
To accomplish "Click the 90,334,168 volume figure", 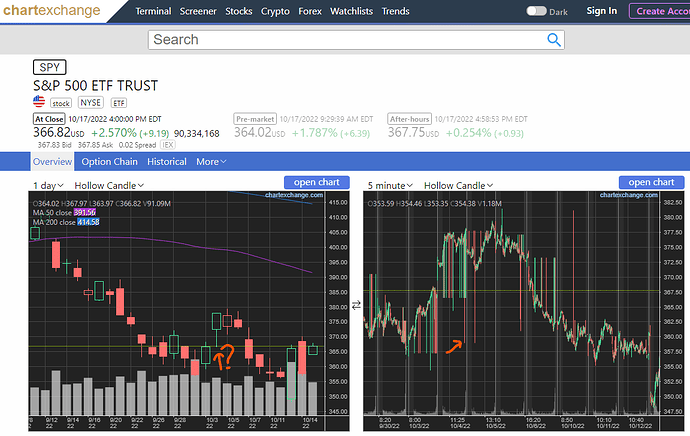I will click(196, 133).
